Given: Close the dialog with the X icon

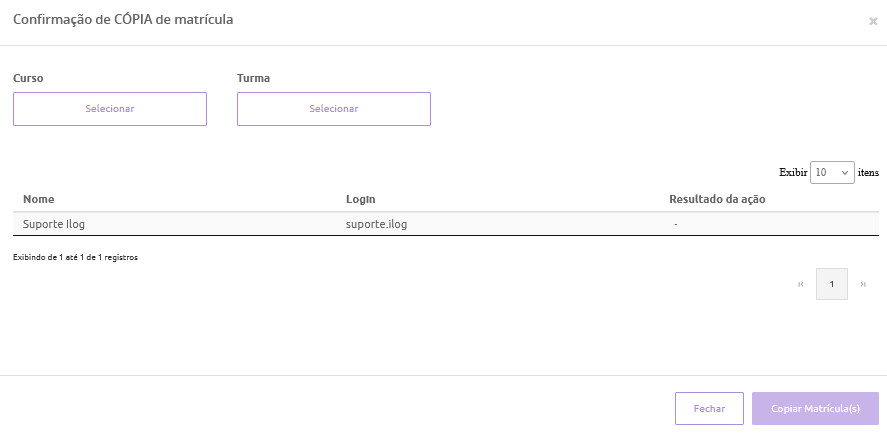Looking at the screenshot, I should (873, 21).
